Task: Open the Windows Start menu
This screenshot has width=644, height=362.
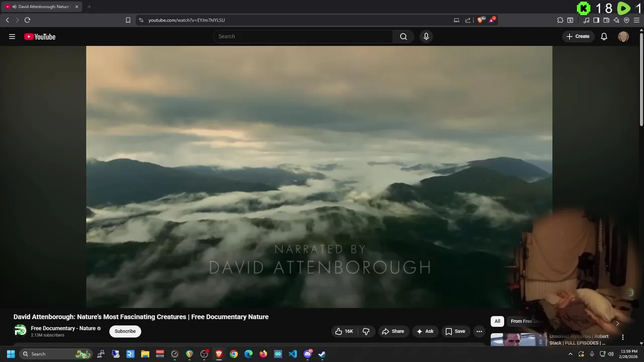Action: coord(11,354)
